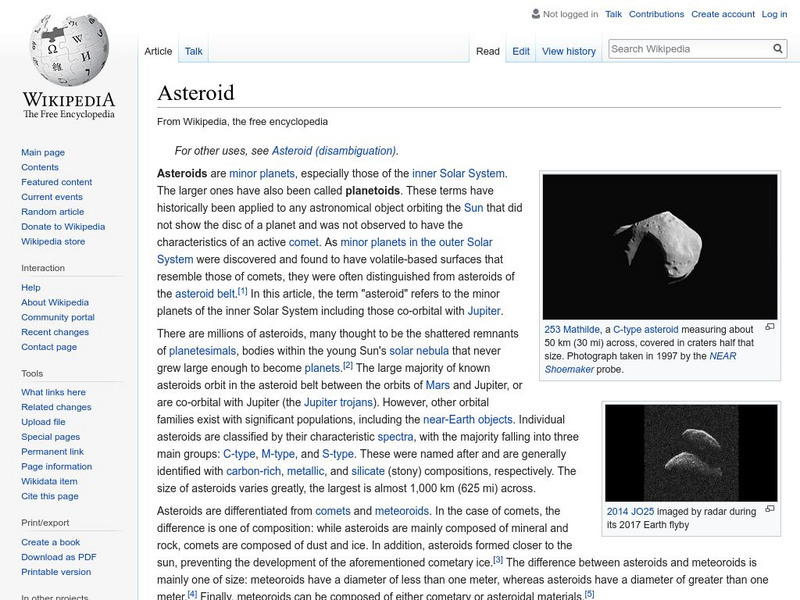Switch to the Talk tab beside Article
Viewport: 800px width, 600px height.
coord(193,51)
